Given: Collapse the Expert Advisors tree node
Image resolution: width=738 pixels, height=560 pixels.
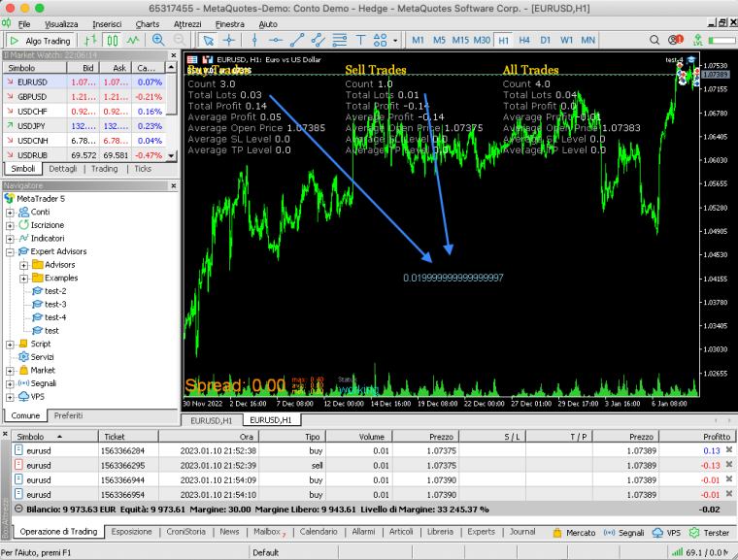Looking at the screenshot, I should pos(10,252).
